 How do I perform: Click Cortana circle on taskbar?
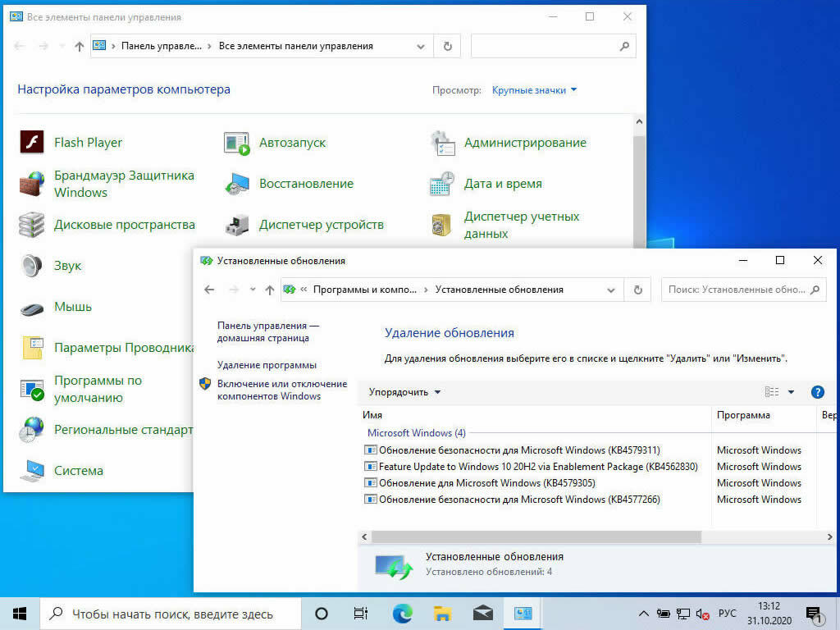coord(322,614)
